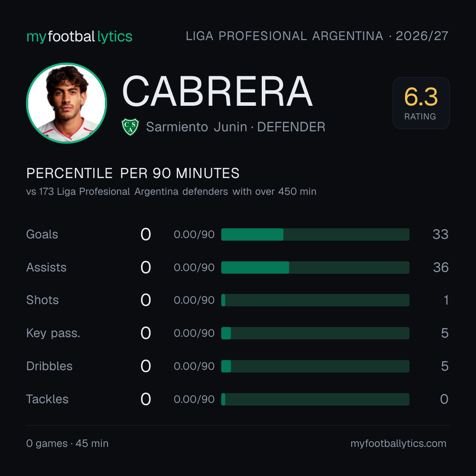Click the Dribbles percentile bar
Screen dimensions: 476x476
pyautogui.click(x=315, y=366)
